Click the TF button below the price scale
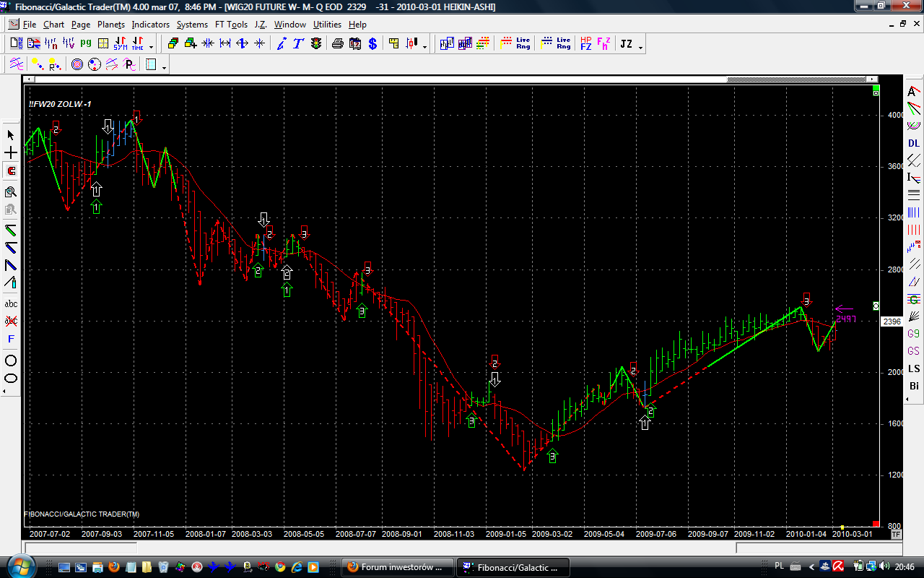 (896, 535)
